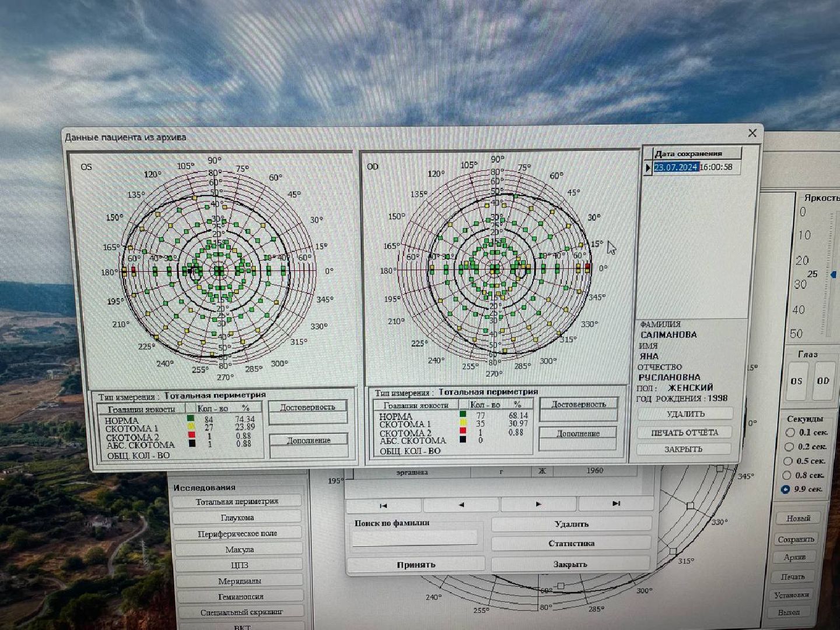Viewport: 840px width, 630px height.
Task: Click the Поиск по фамилии search field
Action: coord(415,537)
